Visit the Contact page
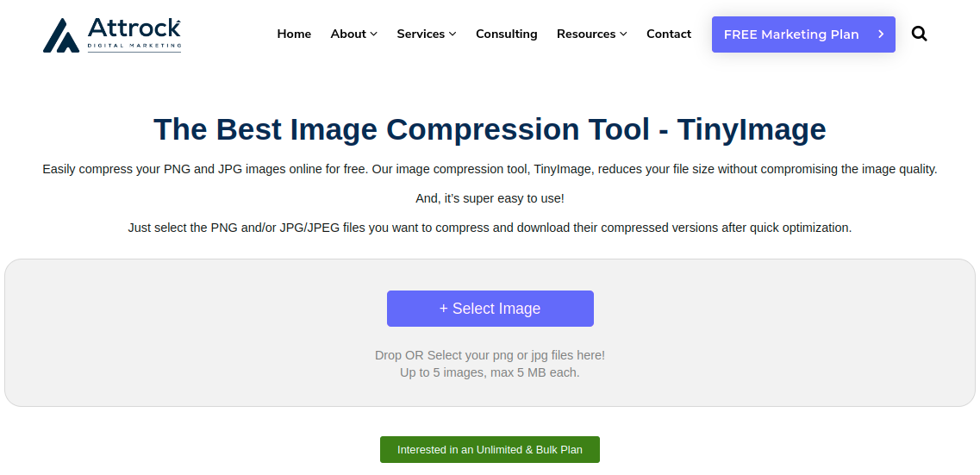This screenshot has width=980, height=475. 669,34
